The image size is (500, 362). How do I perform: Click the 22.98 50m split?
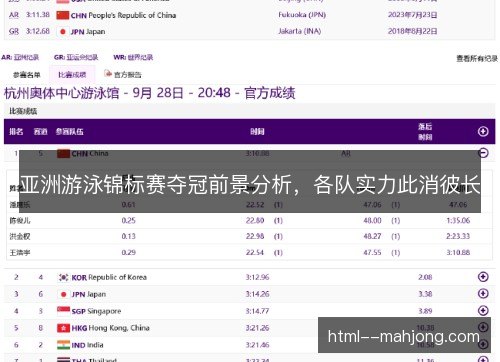point(255,236)
